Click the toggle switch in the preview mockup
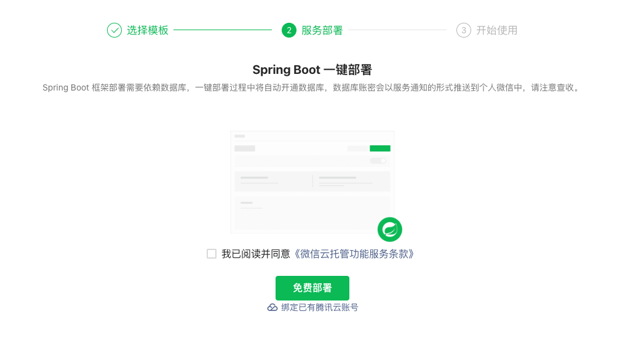This screenshot has height=343, width=644. (378, 161)
